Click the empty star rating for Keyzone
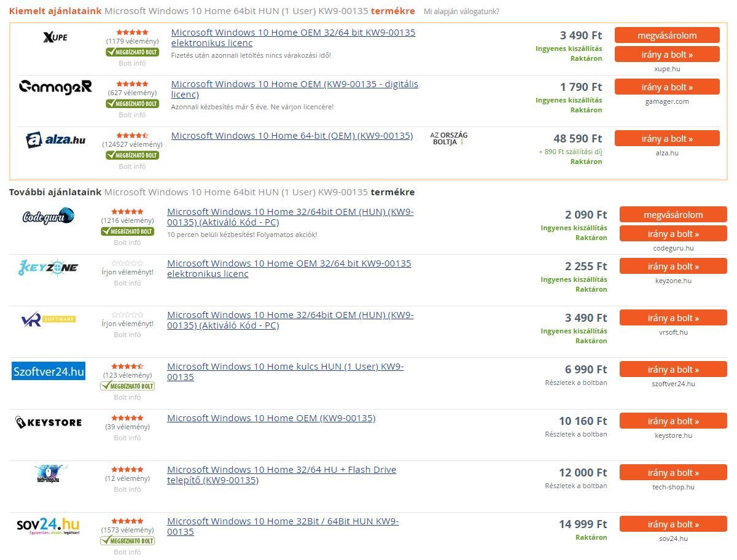This screenshot has height=560, width=737. tap(127, 263)
